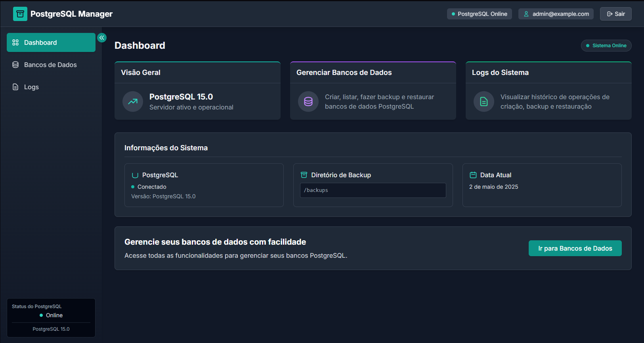This screenshot has width=644, height=343.
Task: Click the PostgreSQL Manager logo icon
Action: pos(20,14)
